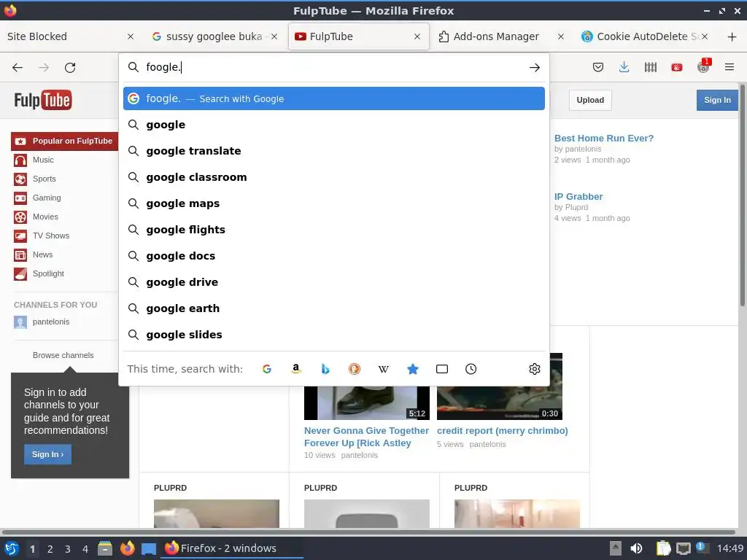Image resolution: width=747 pixels, height=560 pixels.
Task: Click the Movies reel icon in sidebar
Action: [x=20, y=217]
